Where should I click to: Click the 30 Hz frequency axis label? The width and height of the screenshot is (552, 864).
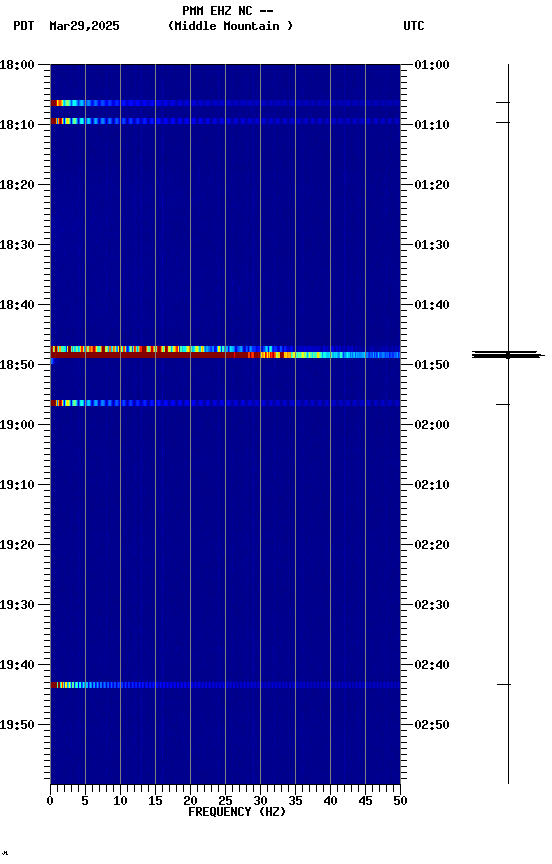[x=260, y=801]
